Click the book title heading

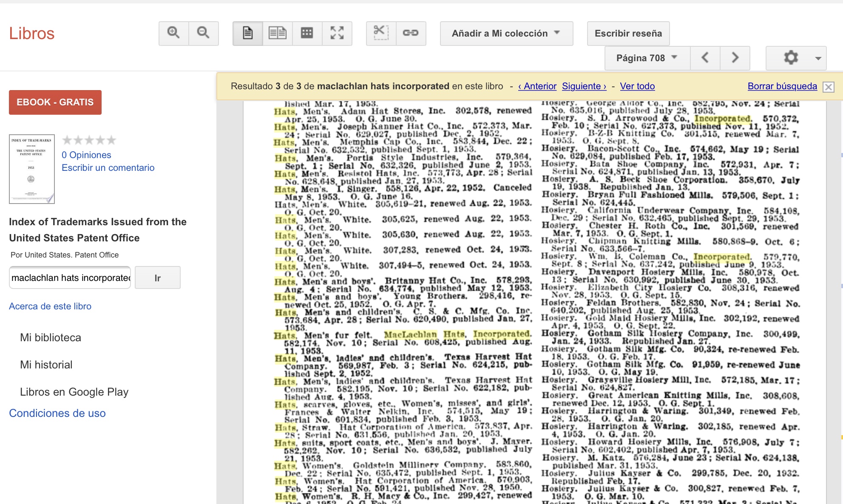click(98, 230)
